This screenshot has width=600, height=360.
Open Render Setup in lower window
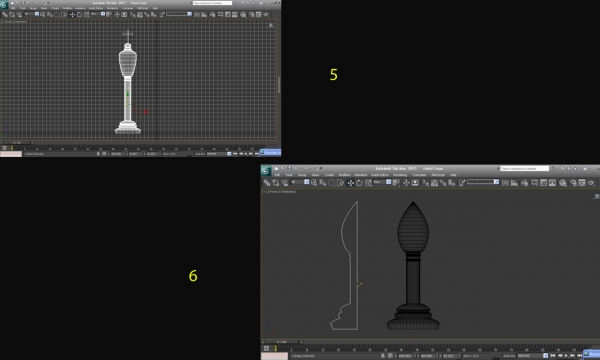(x=573, y=183)
